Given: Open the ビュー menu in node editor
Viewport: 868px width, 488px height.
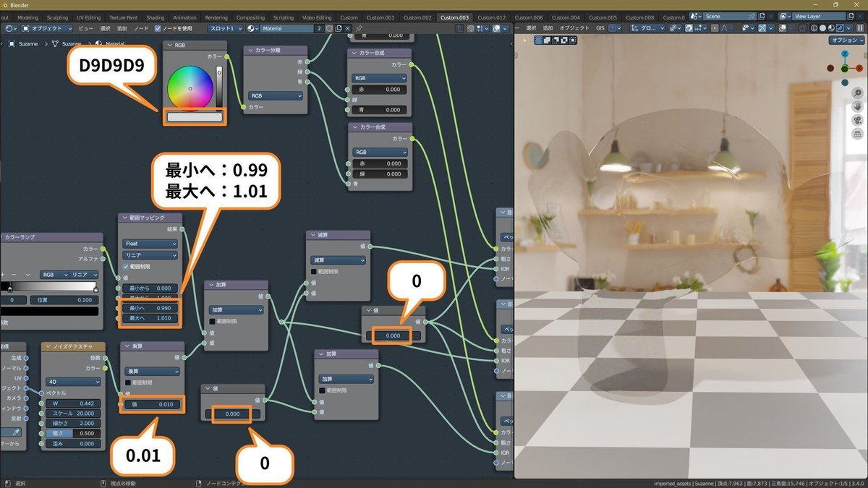Looking at the screenshot, I should coord(85,28).
